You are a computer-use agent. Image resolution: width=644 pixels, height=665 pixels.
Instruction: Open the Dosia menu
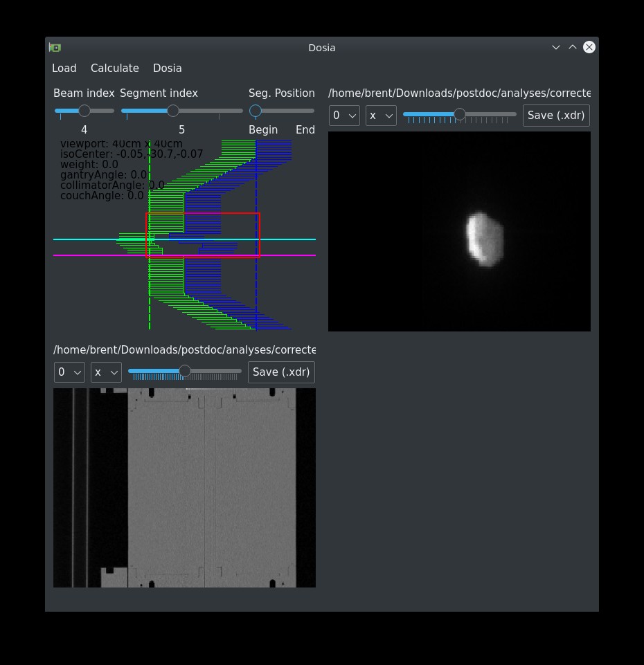tap(168, 68)
